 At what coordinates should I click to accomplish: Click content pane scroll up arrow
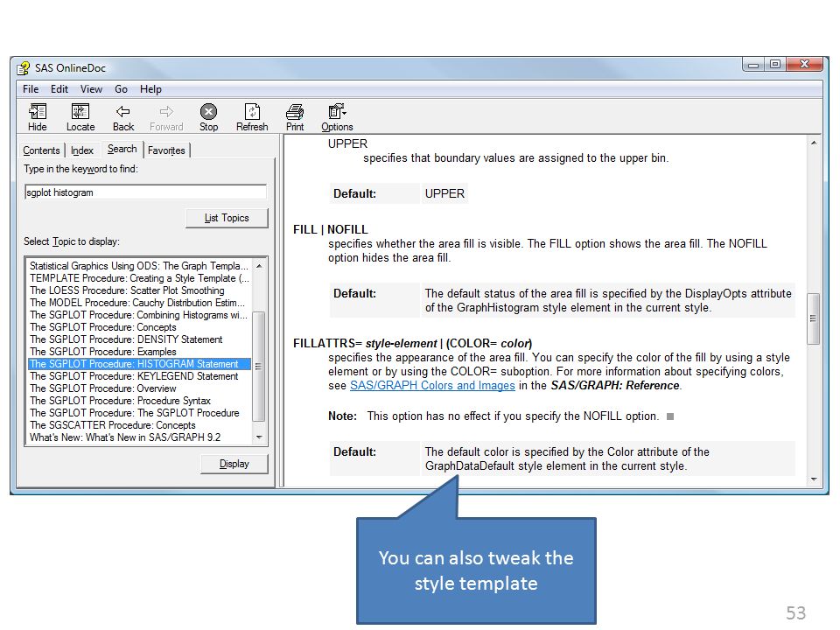click(814, 143)
